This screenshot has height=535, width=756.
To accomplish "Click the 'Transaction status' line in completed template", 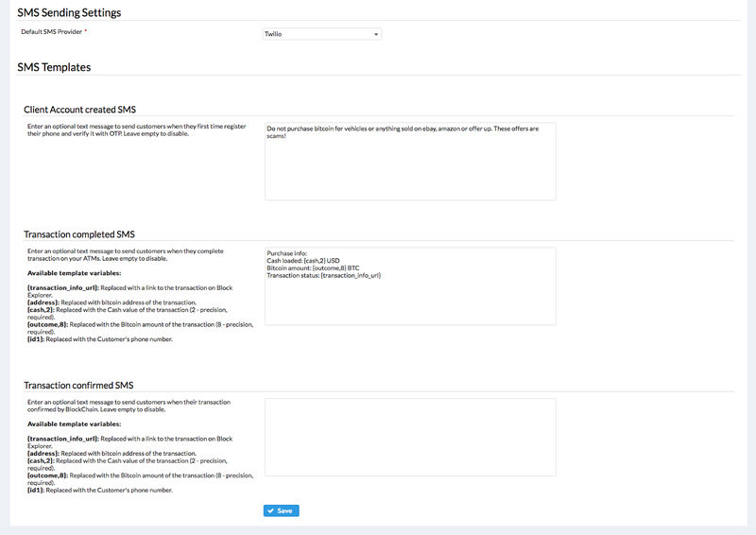I will click(x=323, y=275).
